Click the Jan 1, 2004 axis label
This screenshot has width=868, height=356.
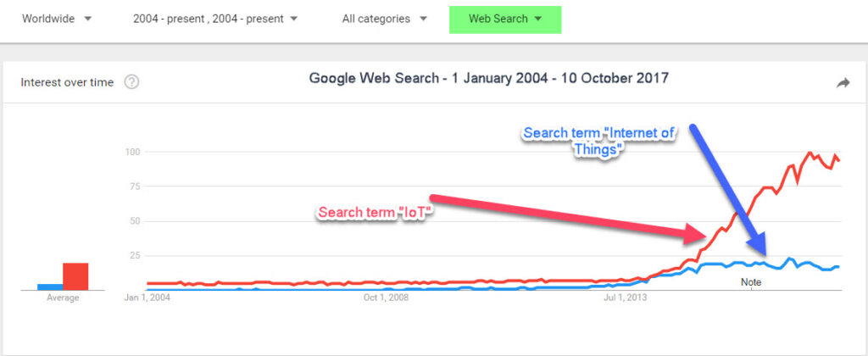tap(147, 298)
